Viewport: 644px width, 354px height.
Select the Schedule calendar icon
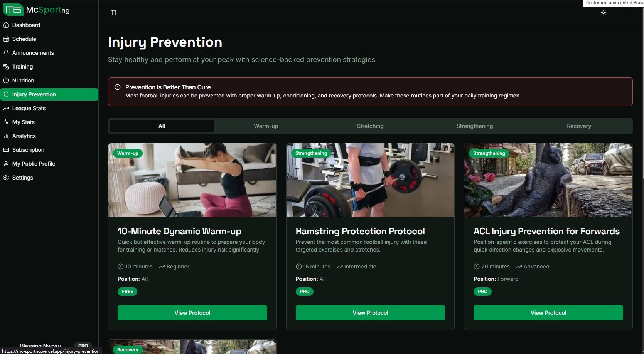tap(6, 39)
